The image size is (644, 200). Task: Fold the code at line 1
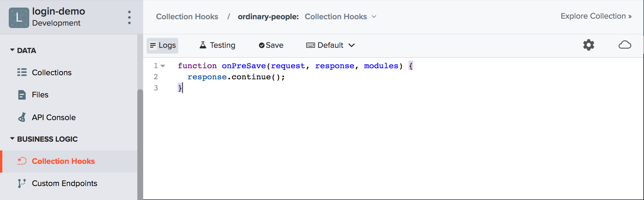163,66
